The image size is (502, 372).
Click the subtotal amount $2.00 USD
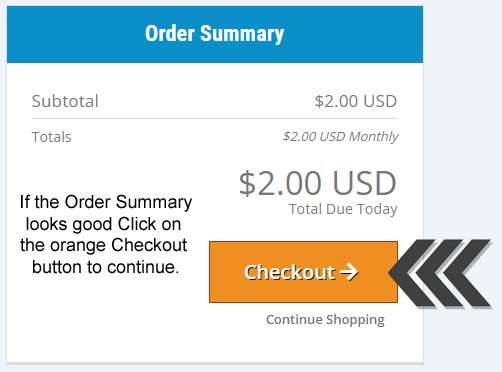click(x=356, y=101)
